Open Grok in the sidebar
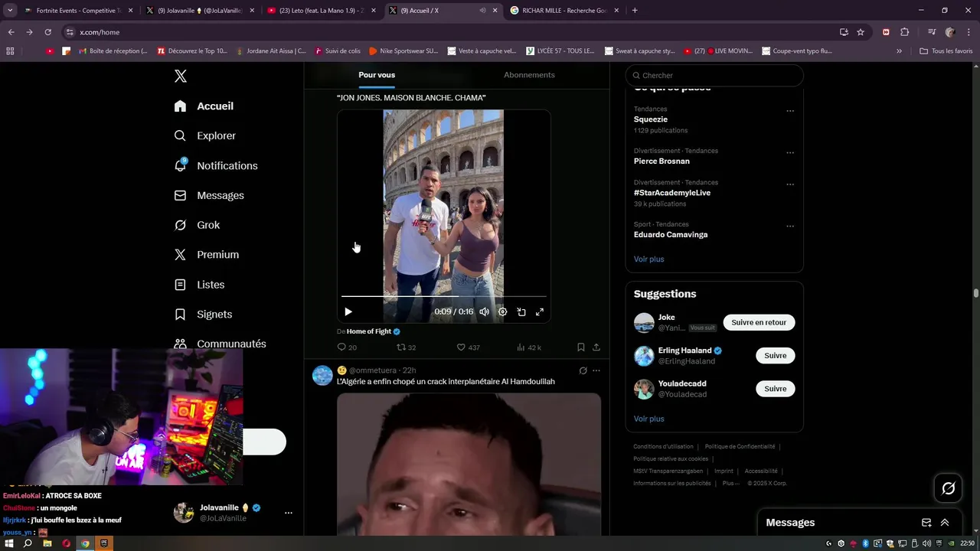The image size is (980, 551). pos(197,225)
